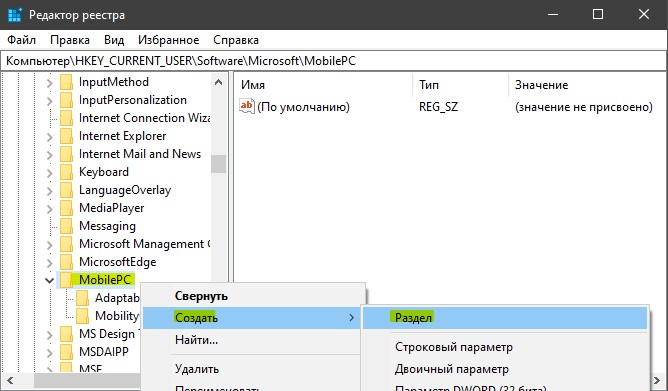Select the InputPersonalization folder icon
668x391 pixels.
[x=66, y=100]
